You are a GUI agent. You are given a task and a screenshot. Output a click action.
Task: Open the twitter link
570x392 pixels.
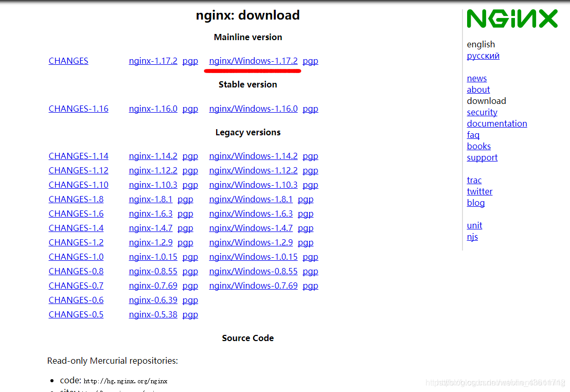coord(479,192)
